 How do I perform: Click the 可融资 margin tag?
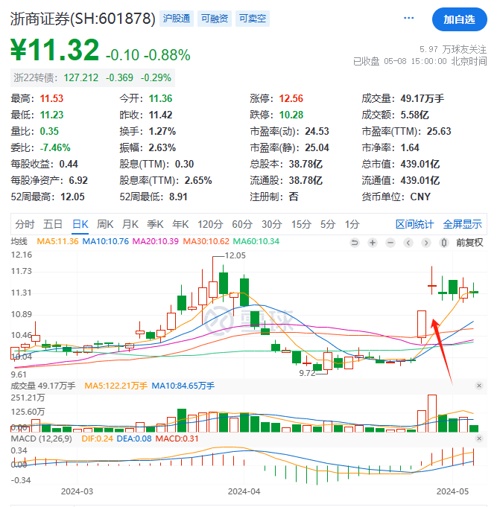pos(214,18)
